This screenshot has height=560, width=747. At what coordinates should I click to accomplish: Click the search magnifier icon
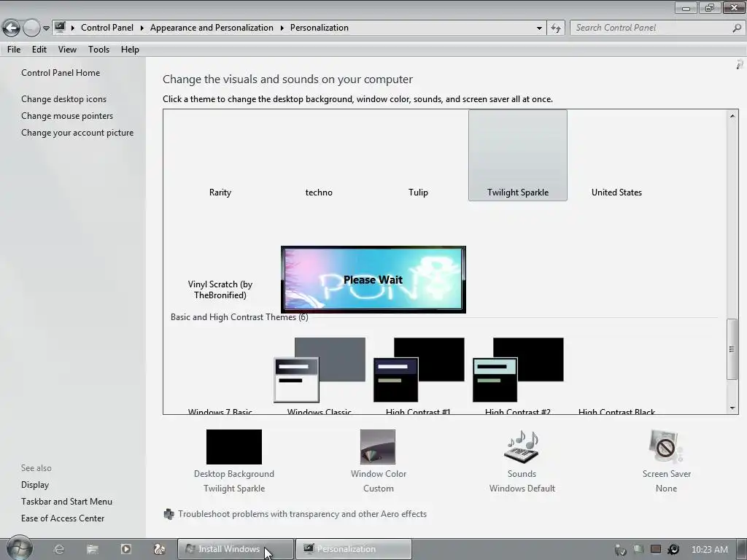point(737,28)
